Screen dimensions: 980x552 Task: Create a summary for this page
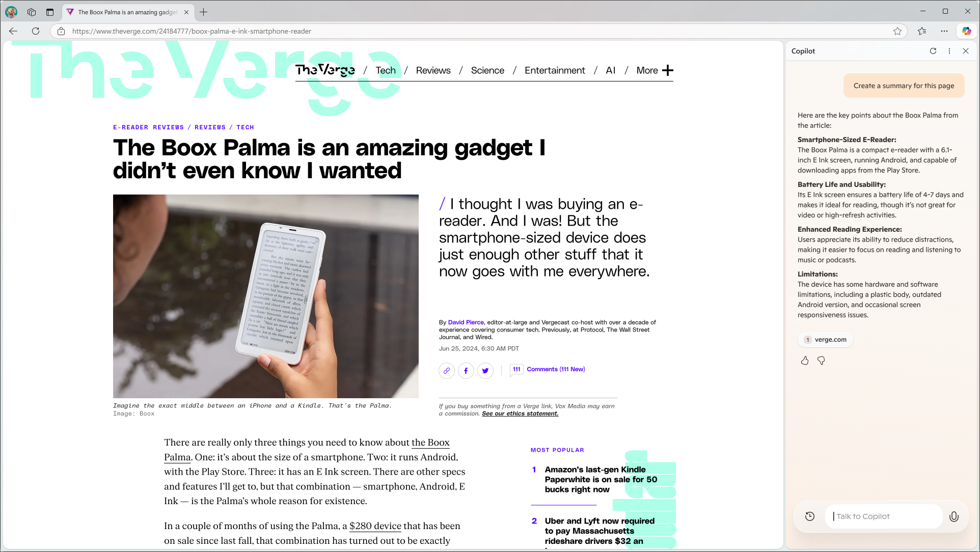904,86
